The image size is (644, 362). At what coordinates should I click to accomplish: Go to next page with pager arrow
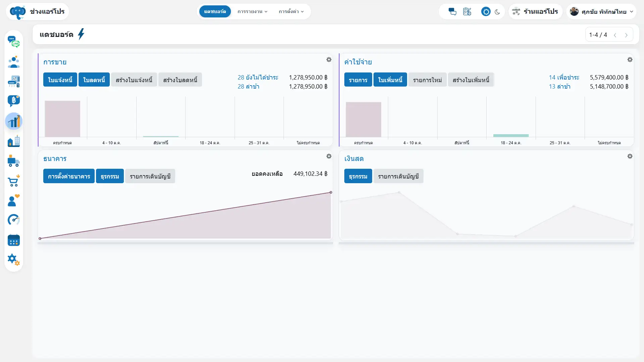pyautogui.click(x=626, y=35)
